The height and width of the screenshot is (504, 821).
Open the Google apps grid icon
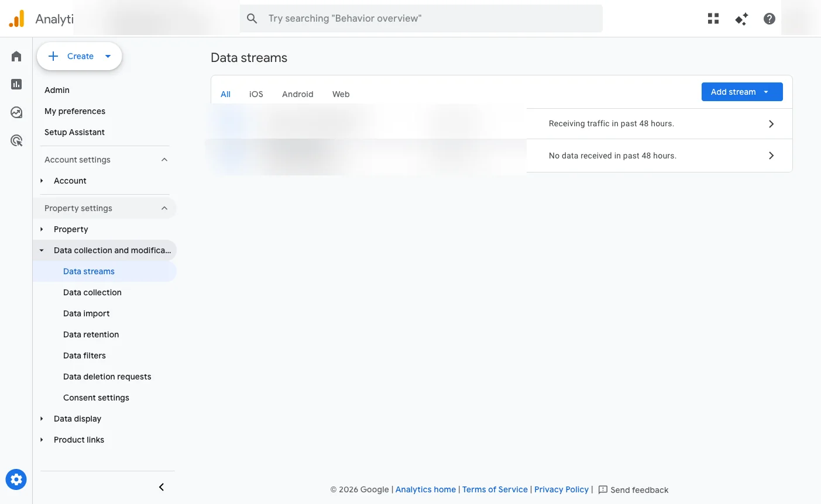713,18
